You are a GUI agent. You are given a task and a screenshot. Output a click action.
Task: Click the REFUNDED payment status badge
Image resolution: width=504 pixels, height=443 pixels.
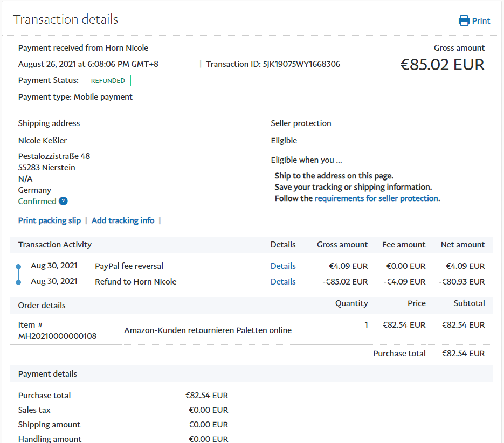point(108,81)
